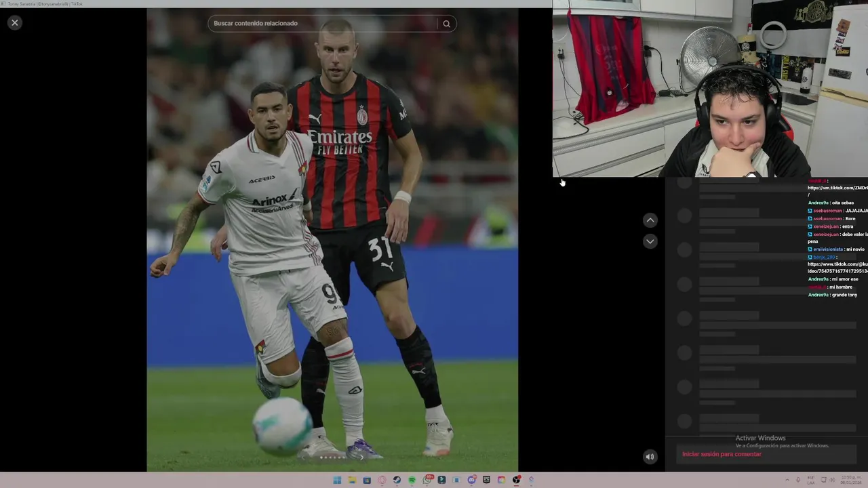Advance to the next photo in the carousel
The width and height of the screenshot is (868, 488).
pyautogui.click(x=361, y=457)
